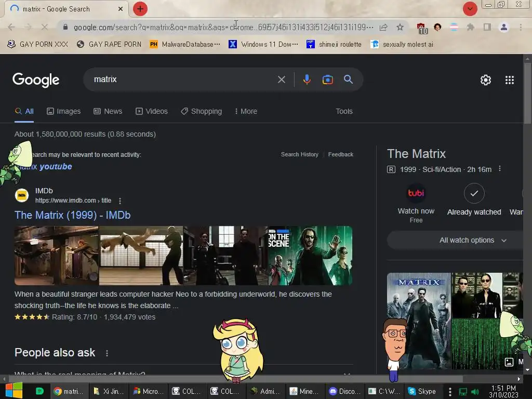
Task: Open the shimeji roulette bookmark
Action: [334, 45]
